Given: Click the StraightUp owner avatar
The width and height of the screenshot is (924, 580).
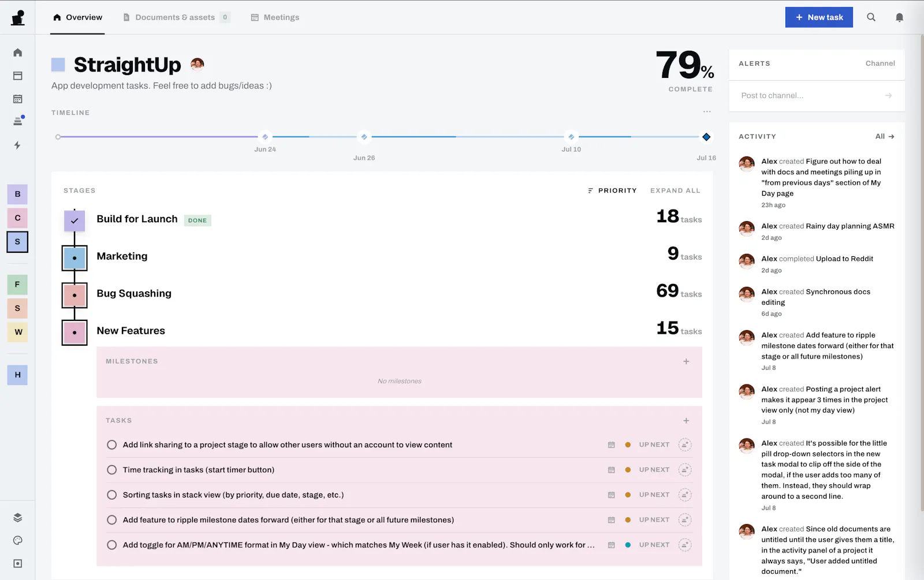Looking at the screenshot, I should (198, 64).
